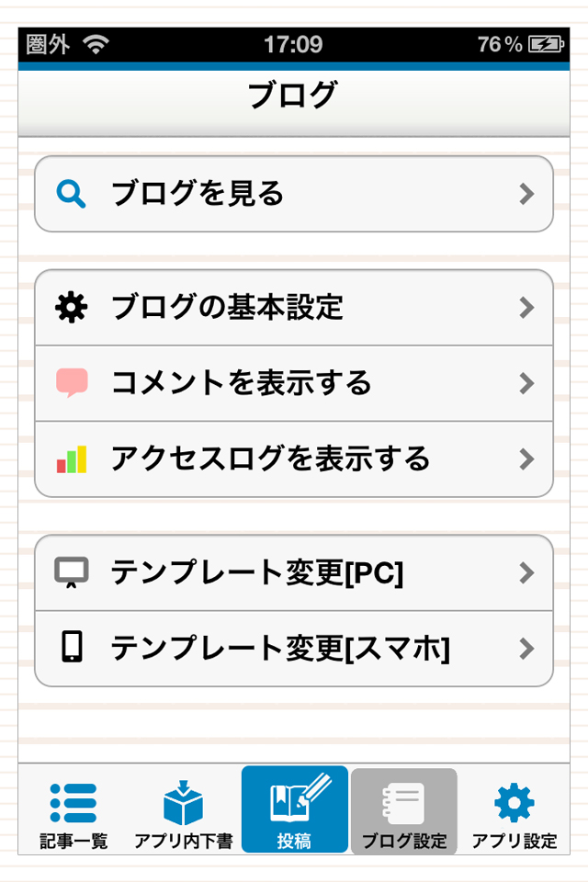This screenshot has height=882, width=588.
Task: Open テンプレート変更[スマホ] menu item
Action: (x=294, y=649)
